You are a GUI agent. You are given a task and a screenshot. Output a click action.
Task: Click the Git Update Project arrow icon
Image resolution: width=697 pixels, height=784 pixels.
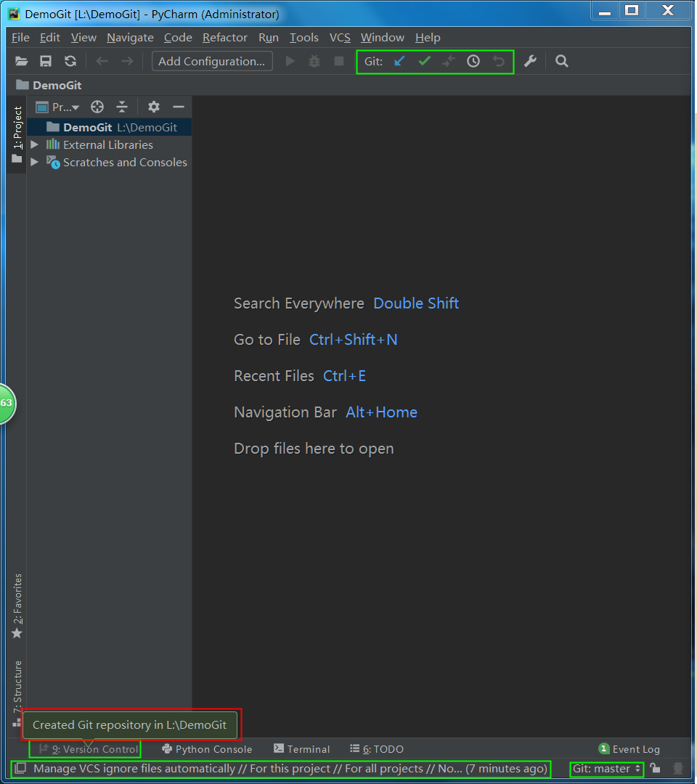[399, 62]
